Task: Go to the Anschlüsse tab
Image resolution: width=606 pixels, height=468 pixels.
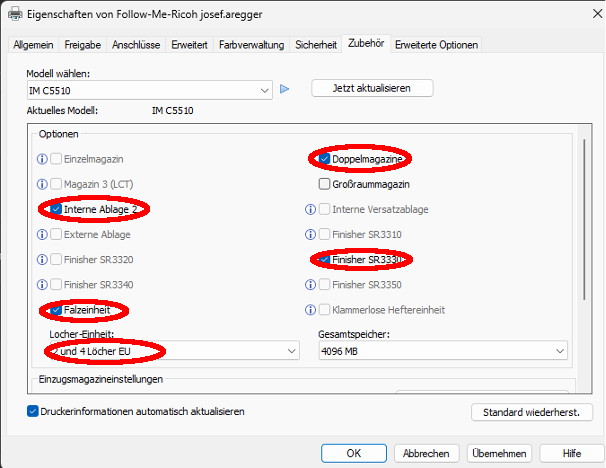Action: (x=136, y=45)
